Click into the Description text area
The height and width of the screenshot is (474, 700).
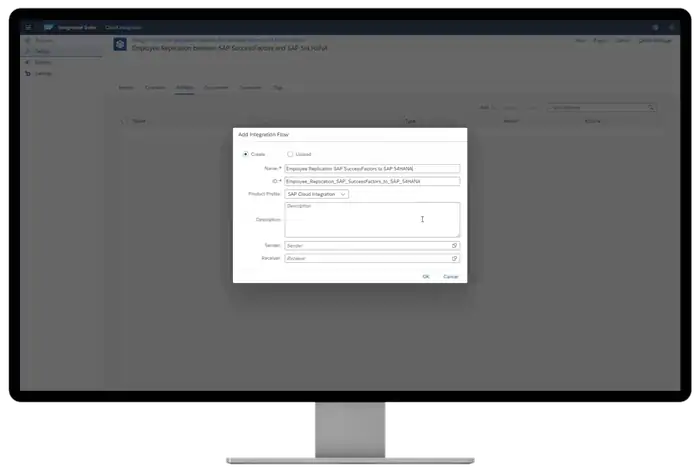371,220
